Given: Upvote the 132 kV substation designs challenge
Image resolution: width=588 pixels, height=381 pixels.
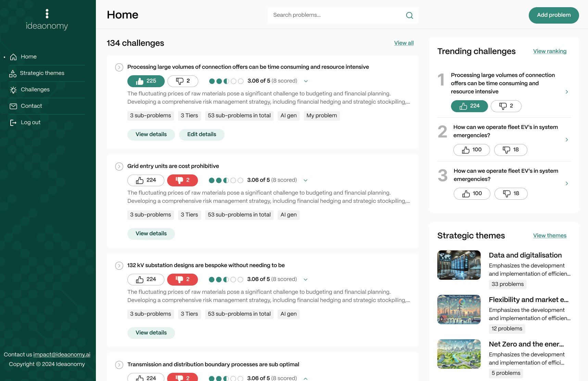Looking at the screenshot, I should (x=146, y=279).
